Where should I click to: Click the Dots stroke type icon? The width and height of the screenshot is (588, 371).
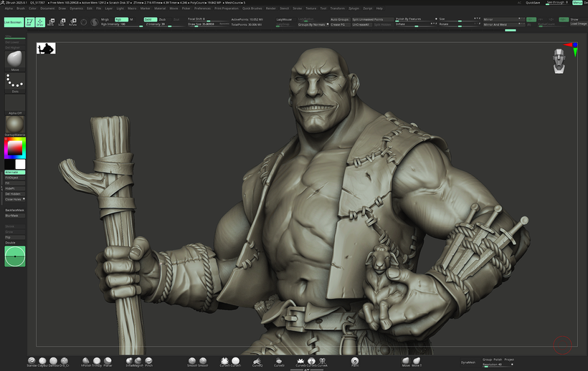15,81
